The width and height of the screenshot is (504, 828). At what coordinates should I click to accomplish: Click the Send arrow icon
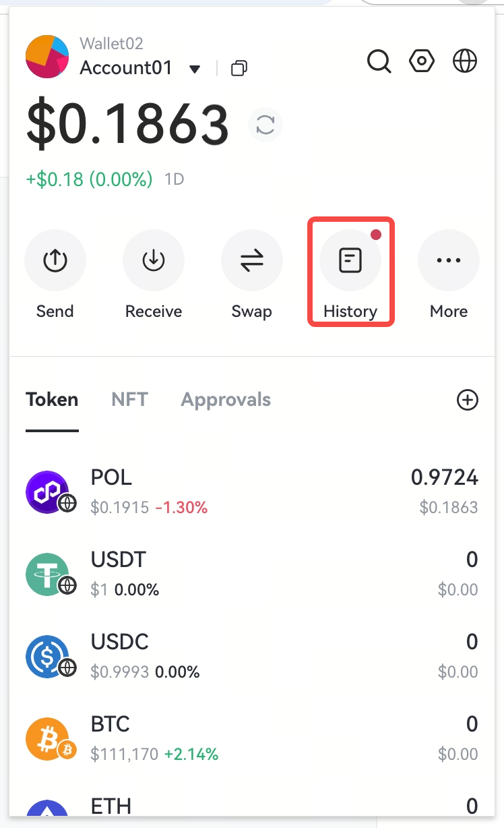55,261
